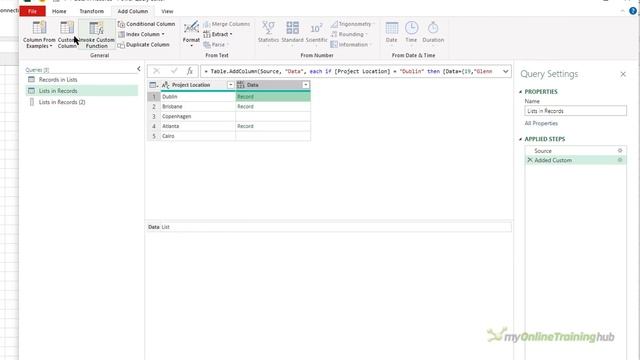The height and width of the screenshot is (360, 640).
Task: Cancel the formula bar edit
Action: pyautogui.click(x=156, y=71)
